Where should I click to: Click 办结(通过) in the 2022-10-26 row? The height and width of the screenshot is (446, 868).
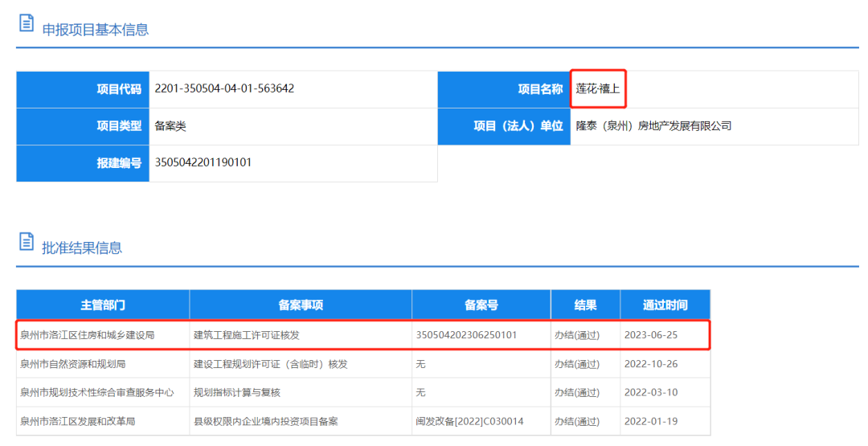coord(577,364)
